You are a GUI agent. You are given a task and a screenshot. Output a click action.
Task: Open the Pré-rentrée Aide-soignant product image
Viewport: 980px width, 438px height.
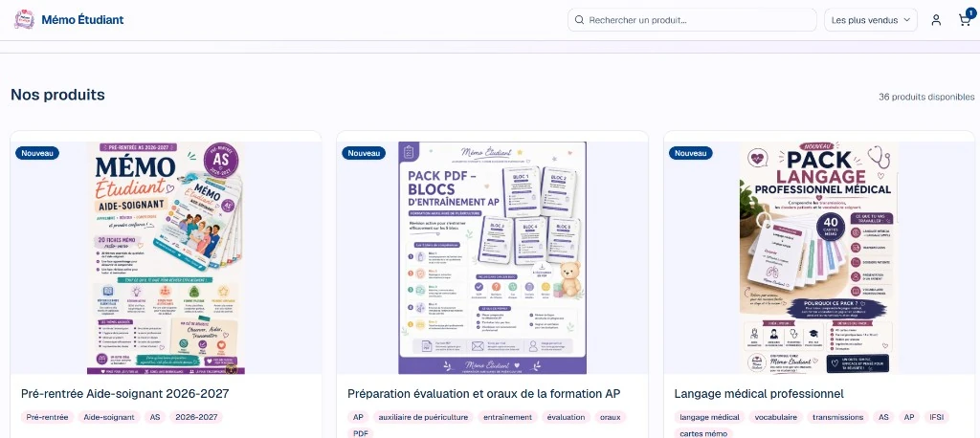(x=166, y=258)
